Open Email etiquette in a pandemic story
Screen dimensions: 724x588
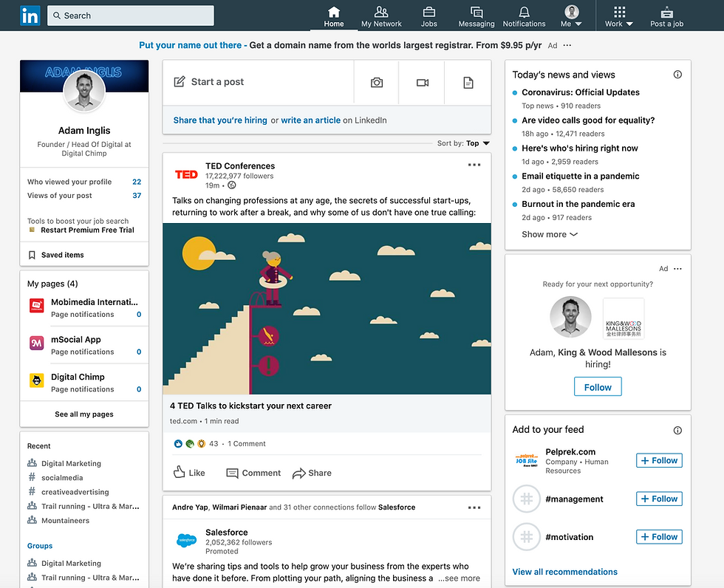(581, 177)
